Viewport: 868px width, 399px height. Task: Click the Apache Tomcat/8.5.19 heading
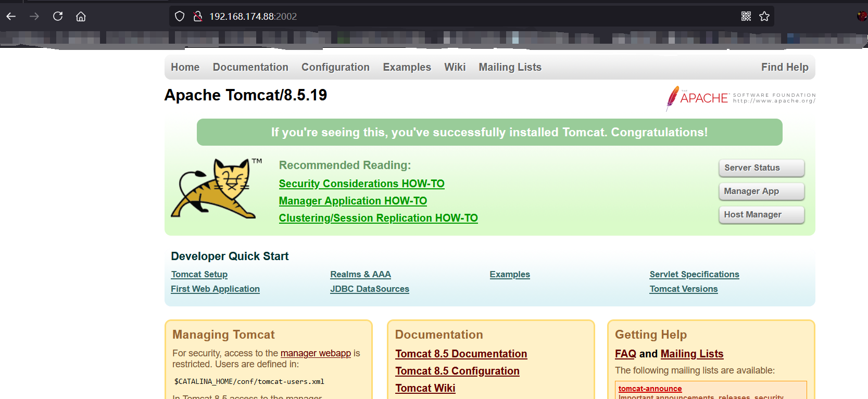tap(246, 95)
